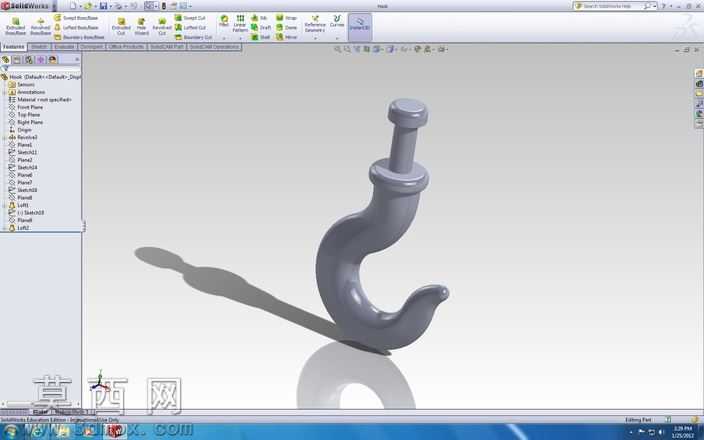Apply the Wrap feature
This screenshot has width=704, height=440.
[286, 18]
